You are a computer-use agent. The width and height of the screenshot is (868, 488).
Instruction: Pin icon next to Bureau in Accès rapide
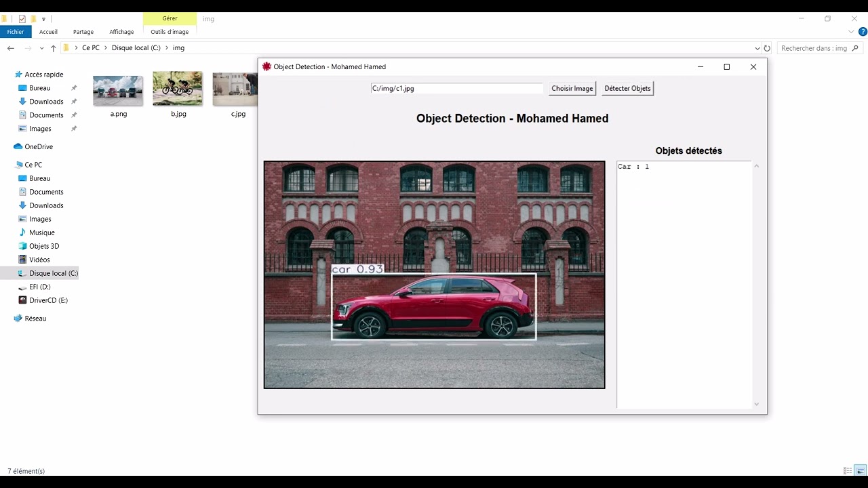74,88
